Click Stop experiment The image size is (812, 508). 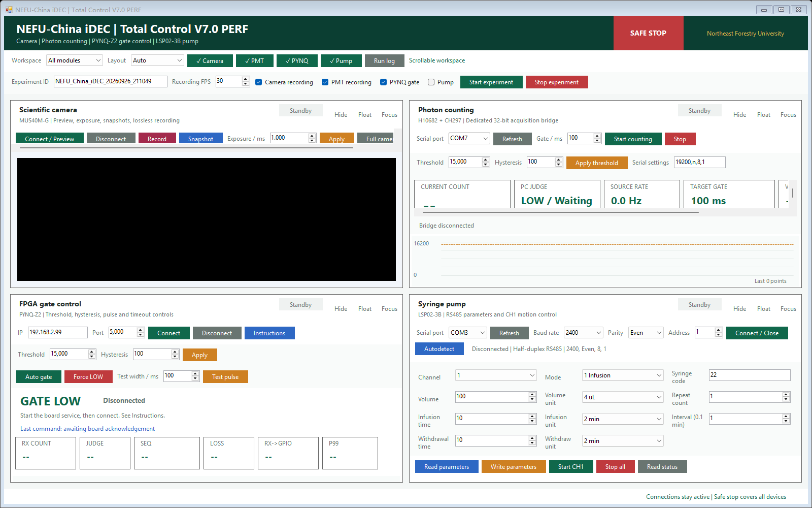tap(557, 82)
